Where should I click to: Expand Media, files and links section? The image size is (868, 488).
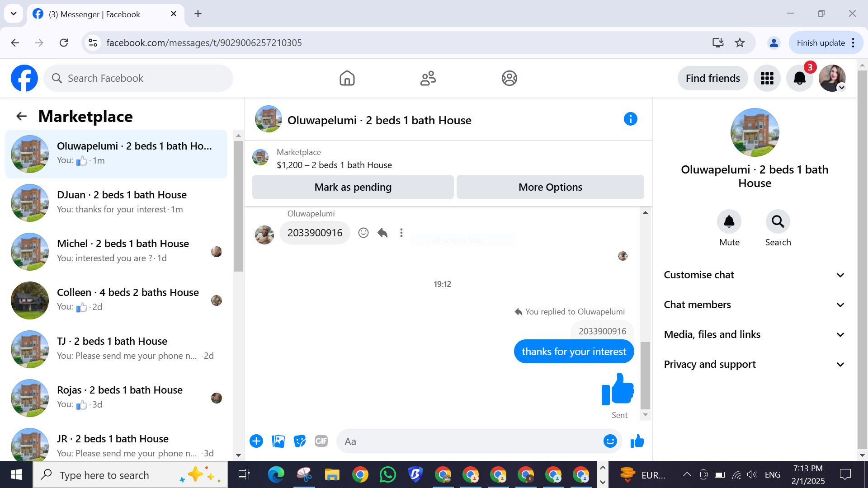pyautogui.click(x=754, y=334)
